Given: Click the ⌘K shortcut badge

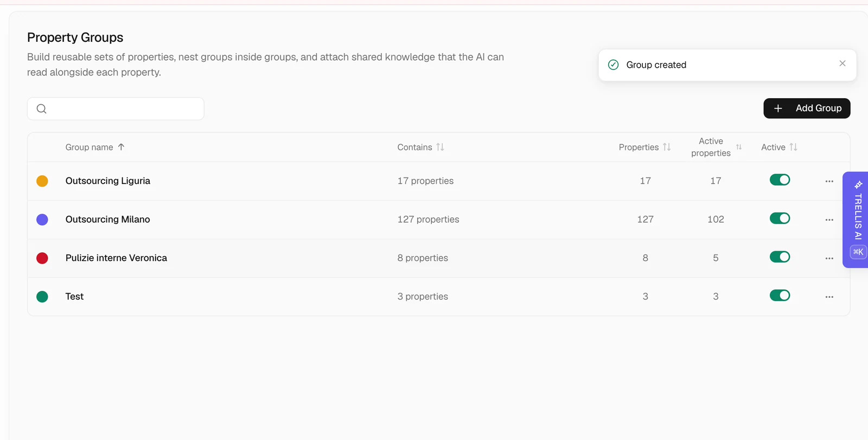Looking at the screenshot, I should pyautogui.click(x=858, y=252).
